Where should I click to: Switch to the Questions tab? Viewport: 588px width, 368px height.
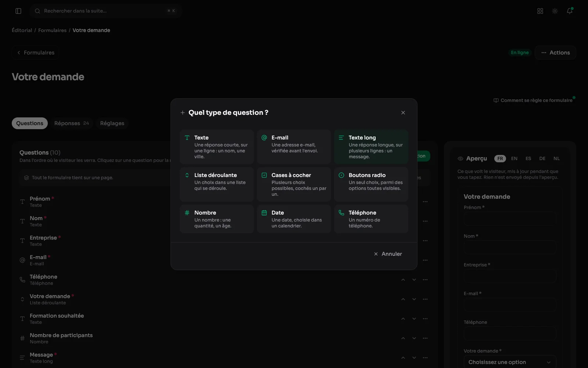click(x=30, y=123)
